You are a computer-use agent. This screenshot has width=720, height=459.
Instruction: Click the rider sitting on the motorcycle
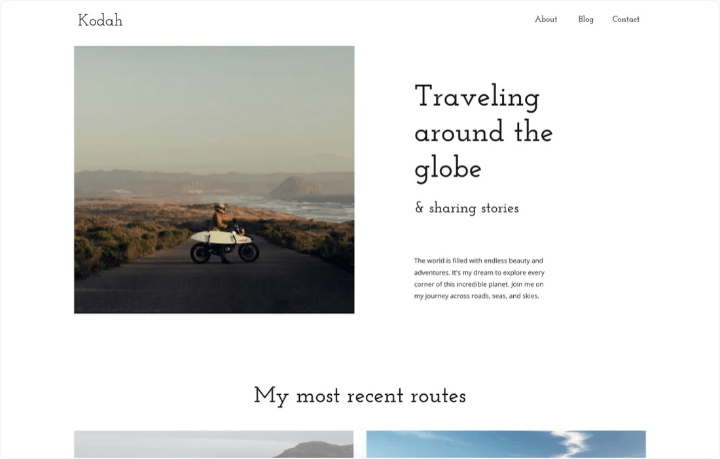click(218, 217)
